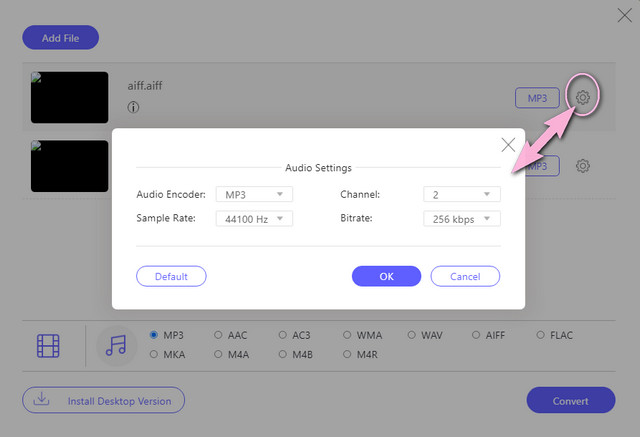Select AC3 output format

click(x=282, y=335)
